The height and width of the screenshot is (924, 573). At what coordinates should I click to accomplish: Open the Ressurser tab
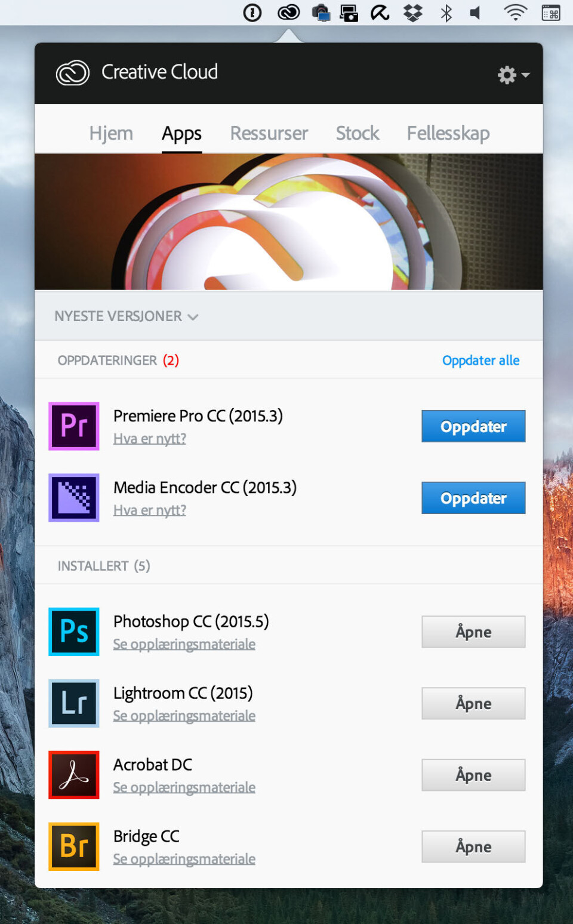point(269,133)
